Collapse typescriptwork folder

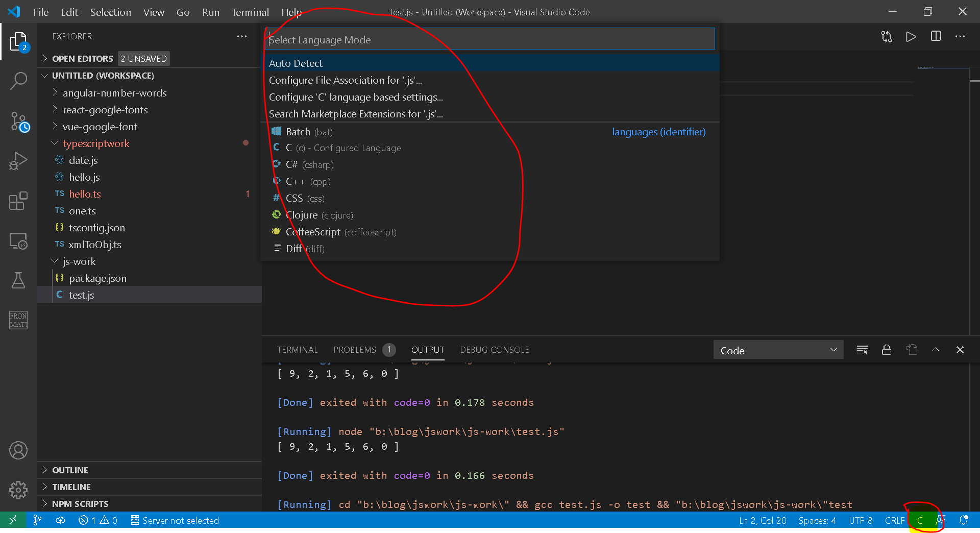coord(95,143)
